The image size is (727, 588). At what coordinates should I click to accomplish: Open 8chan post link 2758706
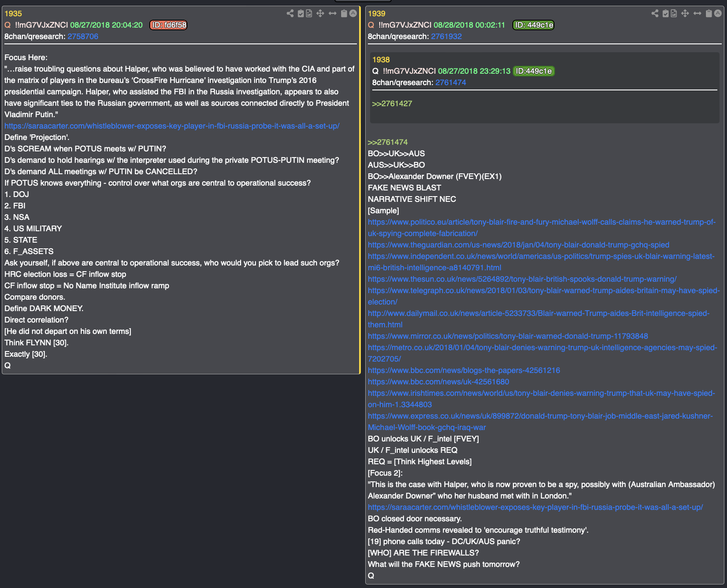(83, 36)
